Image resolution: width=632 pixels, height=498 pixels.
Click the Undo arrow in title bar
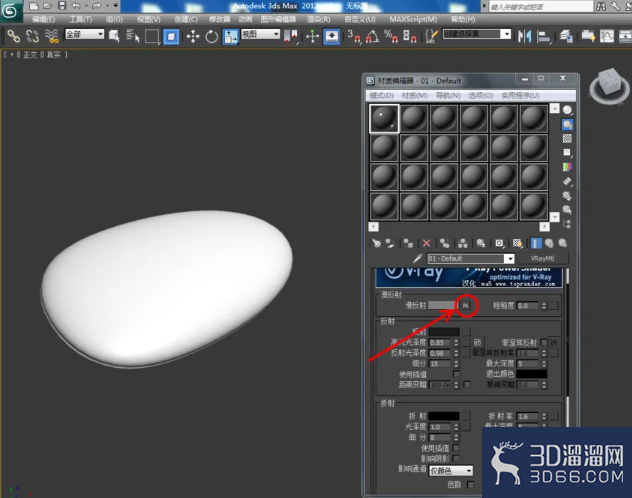pos(75,6)
